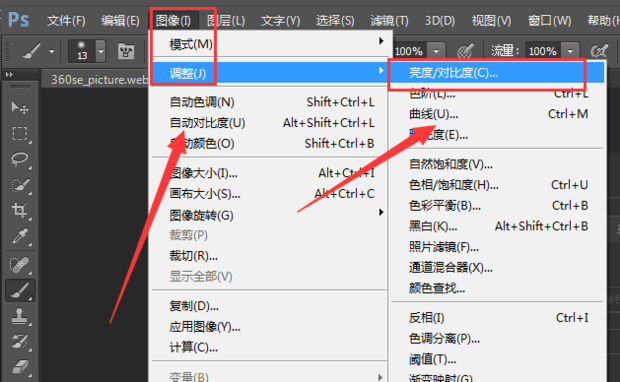The width and height of the screenshot is (620, 382).
Task: Open the 图层(L) menu
Action: 226,20
